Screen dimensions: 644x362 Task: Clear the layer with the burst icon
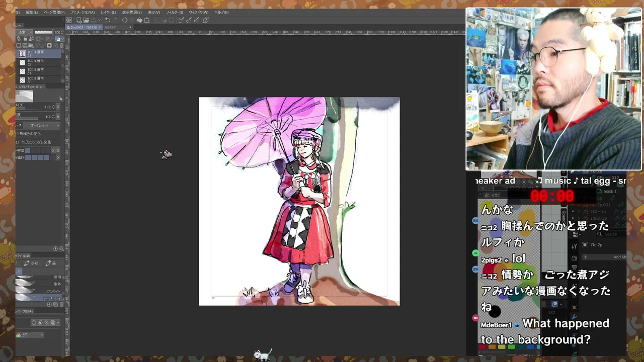124,20
